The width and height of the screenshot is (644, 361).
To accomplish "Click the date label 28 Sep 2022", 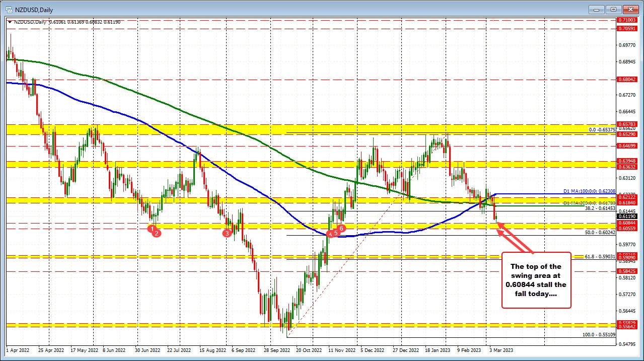I will 276,350.
